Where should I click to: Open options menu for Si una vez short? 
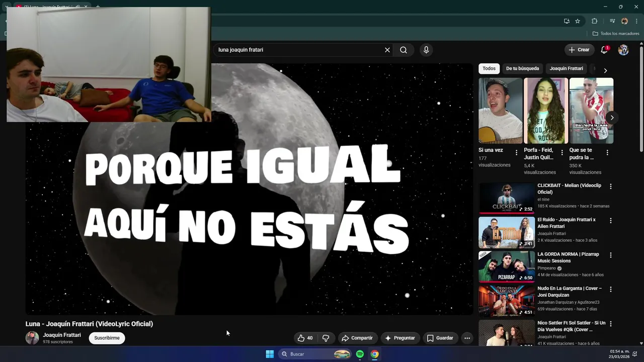coord(516,152)
